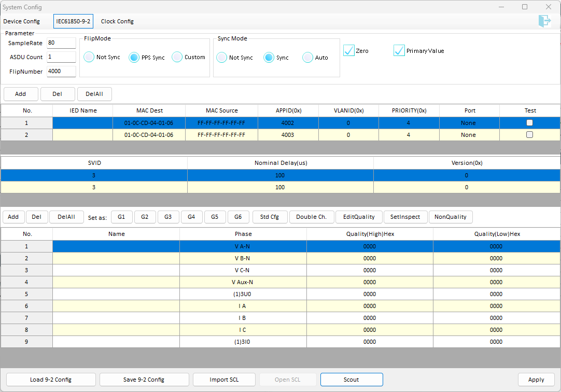
Task: Set channels as G3
Action: [168, 217]
